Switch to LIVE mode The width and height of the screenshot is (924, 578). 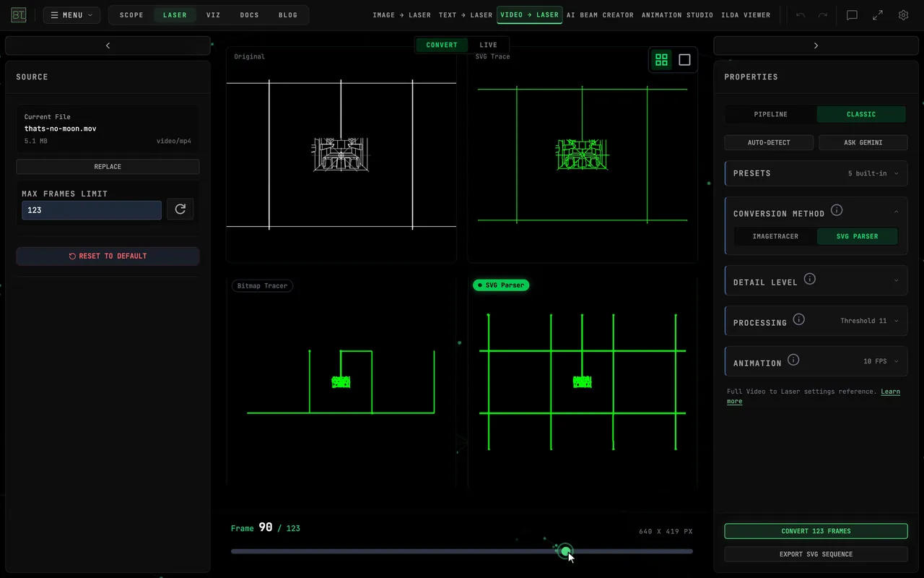489,45
